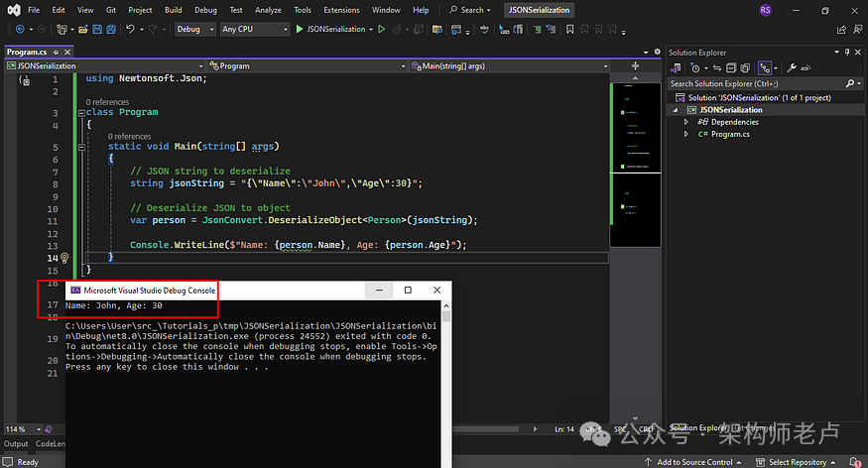Click the split editor window icon

coord(636,65)
